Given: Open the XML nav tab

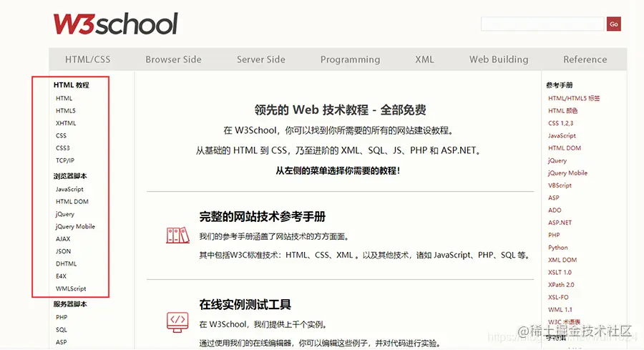Looking at the screenshot, I should click(x=424, y=59).
